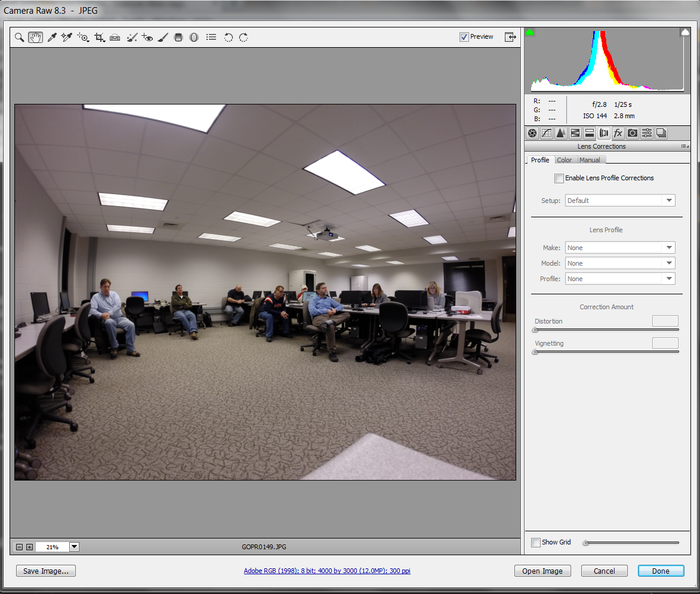Click the GOPR0149.JPG file name
The image size is (700, 594).
click(x=264, y=547)
